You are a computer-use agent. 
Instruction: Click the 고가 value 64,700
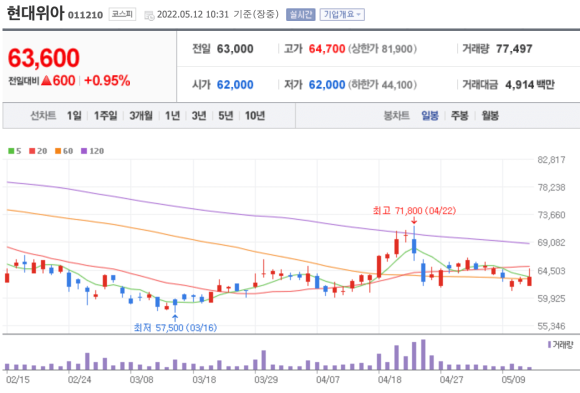point(327,49)
